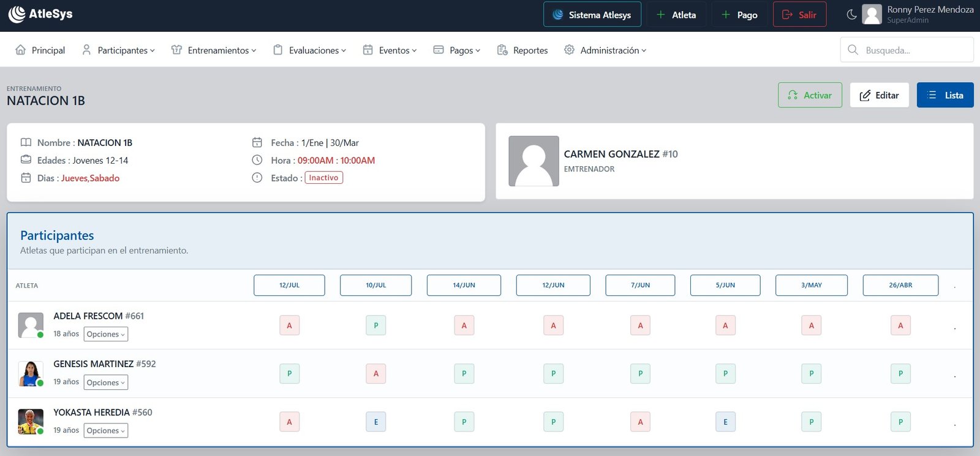Toggle dark mode moon icon

pos(851,15)
